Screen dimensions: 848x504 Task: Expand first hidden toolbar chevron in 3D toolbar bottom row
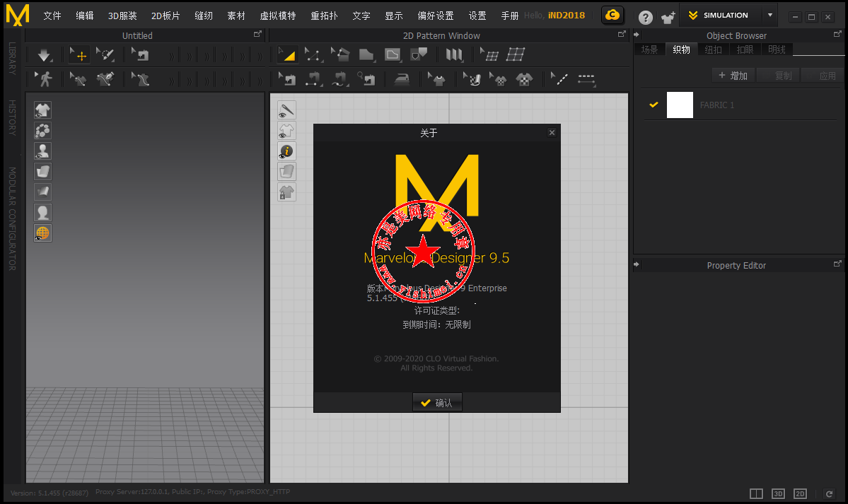point(171,81)
